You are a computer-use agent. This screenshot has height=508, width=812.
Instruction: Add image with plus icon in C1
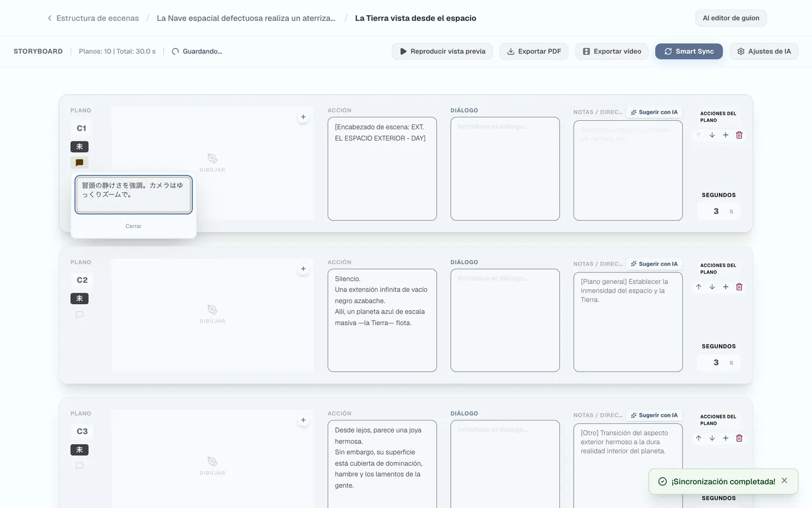303,117
